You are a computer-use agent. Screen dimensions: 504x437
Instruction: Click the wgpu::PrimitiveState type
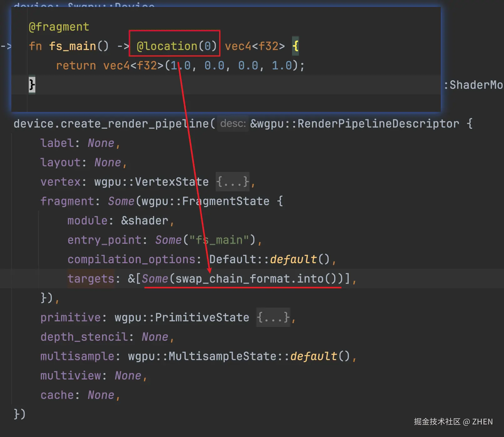click(x=182, y=318)
